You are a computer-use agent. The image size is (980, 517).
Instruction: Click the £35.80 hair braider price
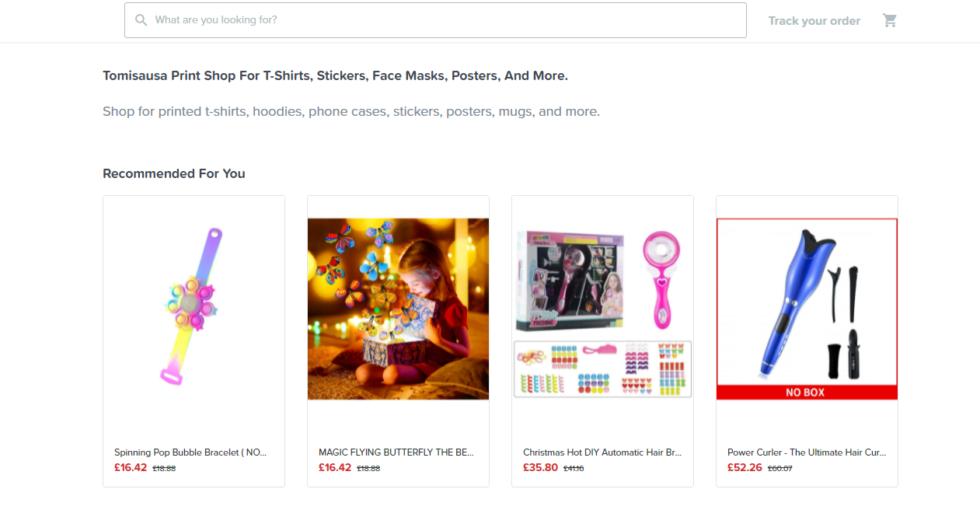point(540,468)
